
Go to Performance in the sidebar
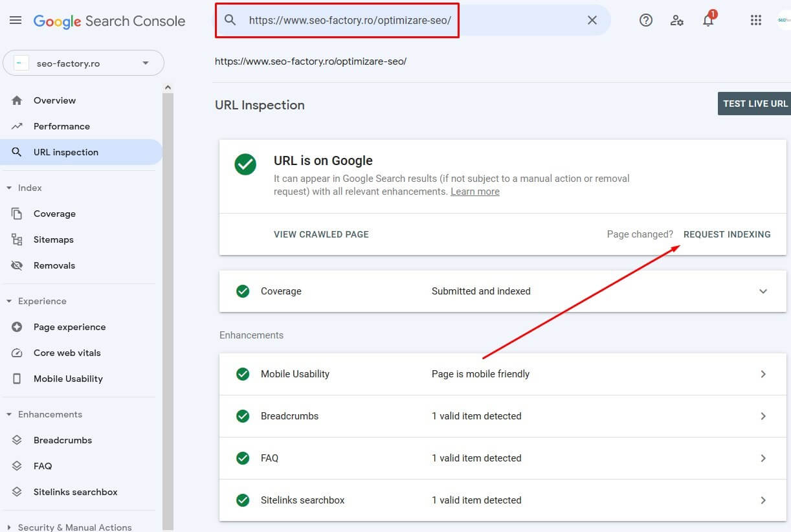tap(61, 126)
